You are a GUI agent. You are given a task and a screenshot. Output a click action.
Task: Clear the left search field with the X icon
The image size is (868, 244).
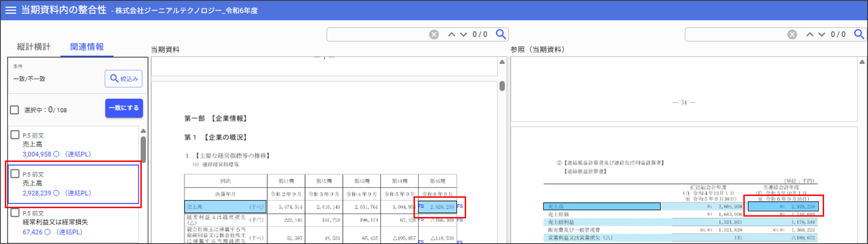click(x=434, y=34)
